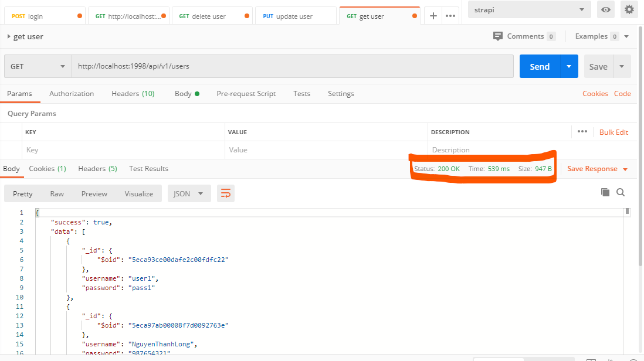Switch to GET http://localhost request tab
This screenshot has width=644, height=361.
pyautogui.click(x=128, y=16)
